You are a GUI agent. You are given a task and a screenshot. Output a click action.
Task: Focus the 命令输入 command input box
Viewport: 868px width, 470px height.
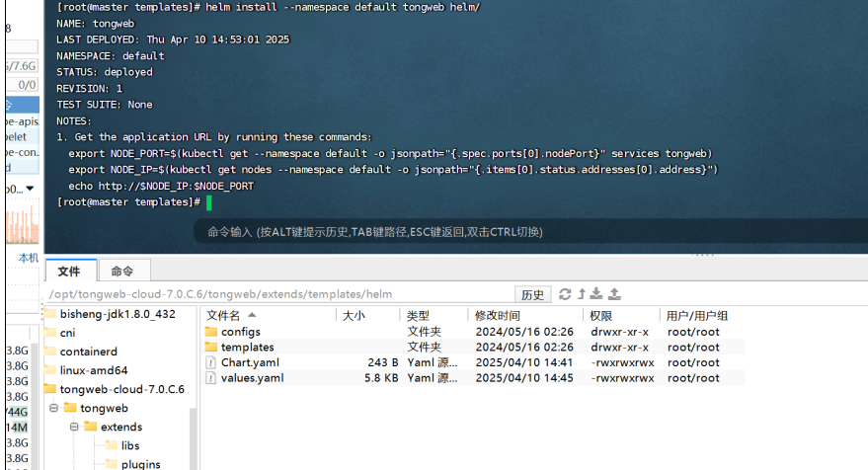click(x=530, y=232)
